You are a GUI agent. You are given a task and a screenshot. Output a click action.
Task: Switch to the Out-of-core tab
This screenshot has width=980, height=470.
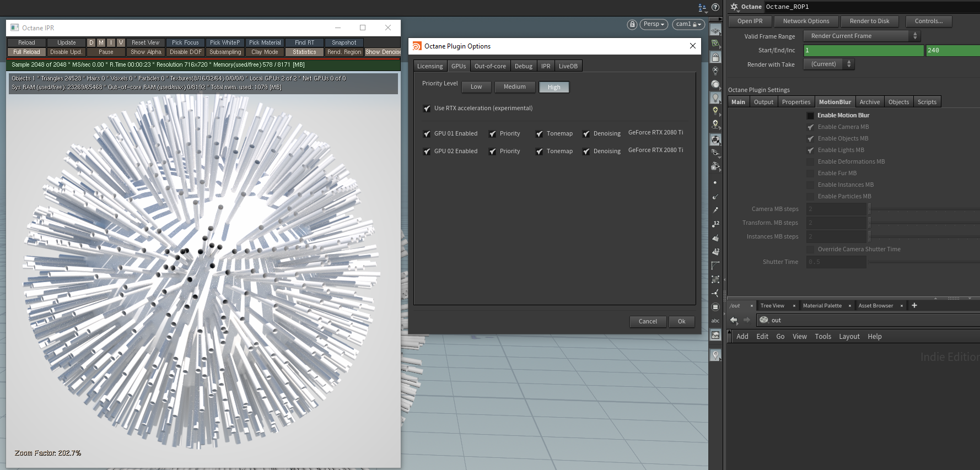point(490,66)
